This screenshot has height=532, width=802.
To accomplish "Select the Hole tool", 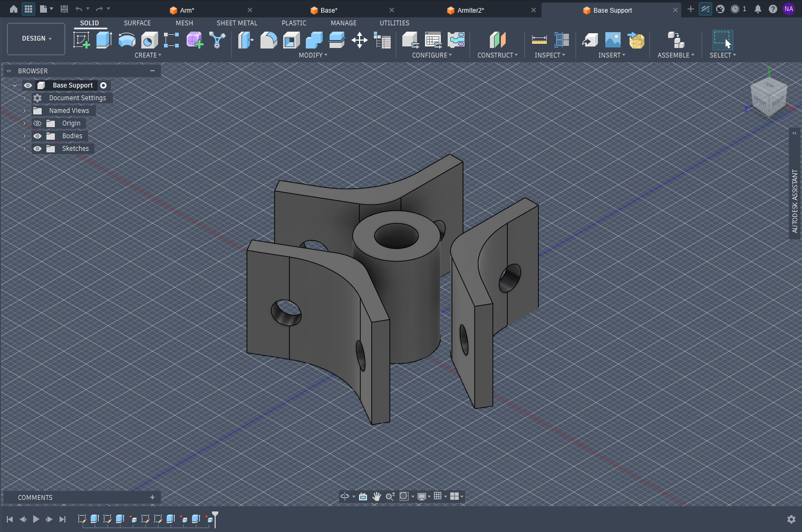I will (x=149, y=40).
